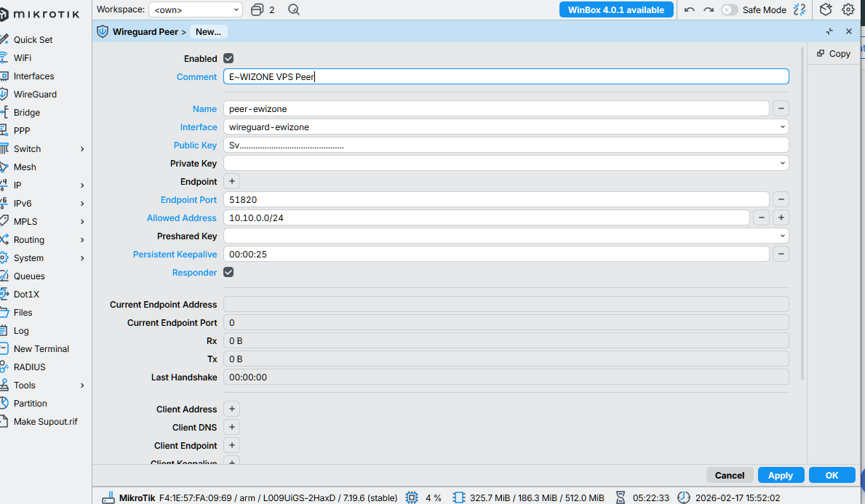This screenshot has width=865, height=504.
Task: Uncheck the Responder option
Action: tap(228, 272)
